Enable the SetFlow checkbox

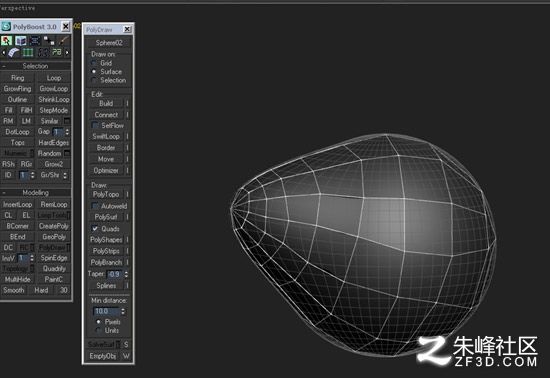95,125
